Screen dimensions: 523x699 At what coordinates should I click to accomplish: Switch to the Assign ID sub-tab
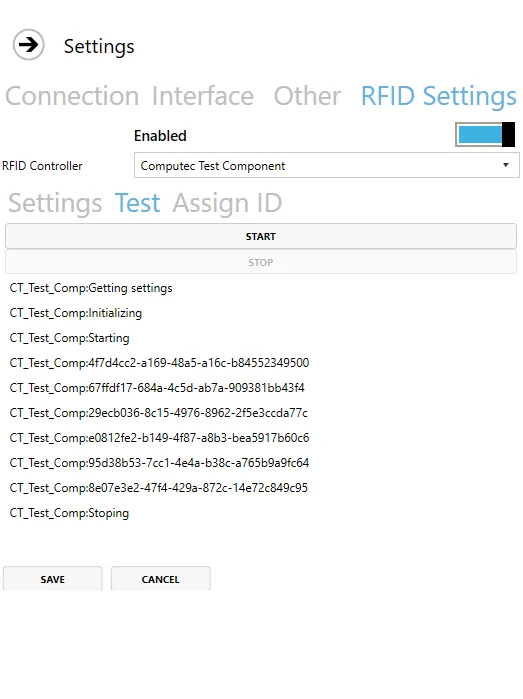pos(227,203)
